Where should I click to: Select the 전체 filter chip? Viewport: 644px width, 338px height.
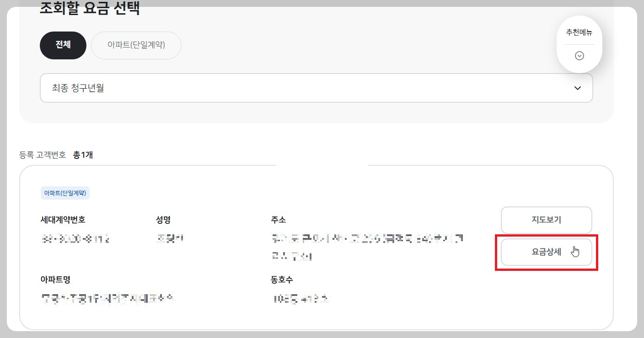click(x=63, y=45)
